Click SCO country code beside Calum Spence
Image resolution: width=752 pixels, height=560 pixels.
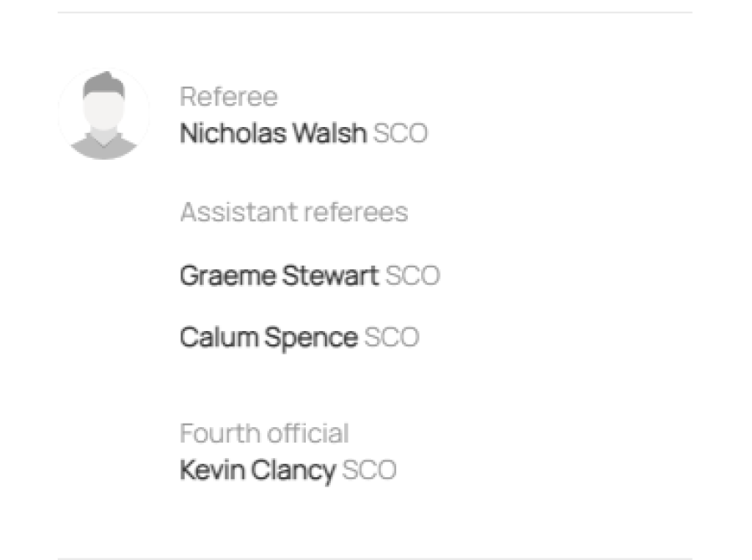pos(392,337)
